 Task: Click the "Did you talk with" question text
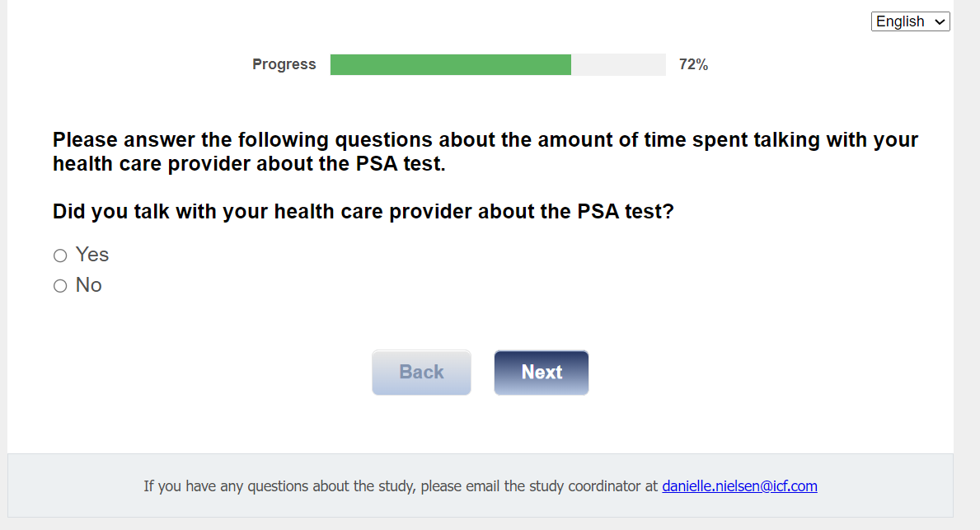[x=363, y=212]
